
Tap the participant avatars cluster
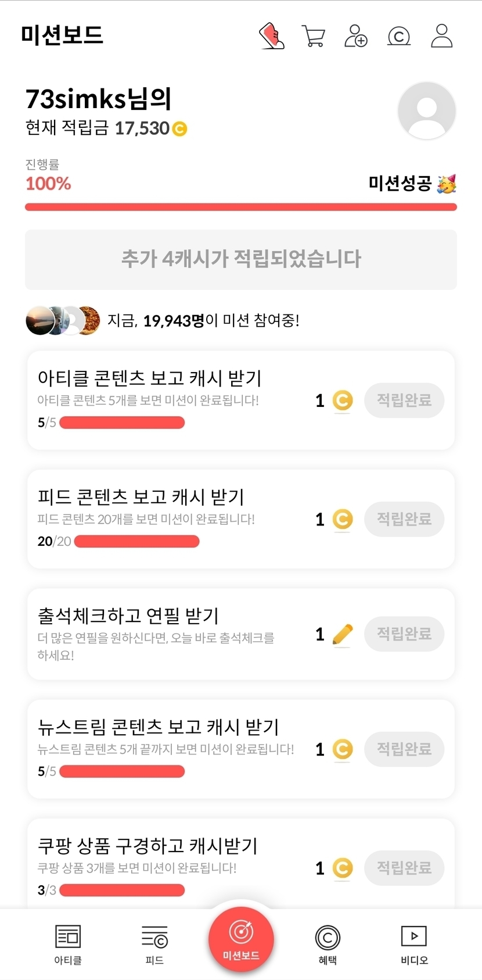63,320
